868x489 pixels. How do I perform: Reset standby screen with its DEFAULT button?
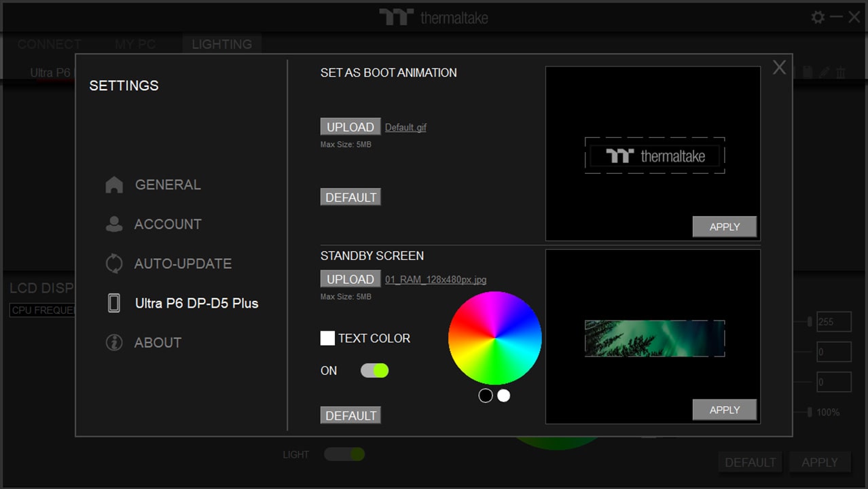(350, 415)
